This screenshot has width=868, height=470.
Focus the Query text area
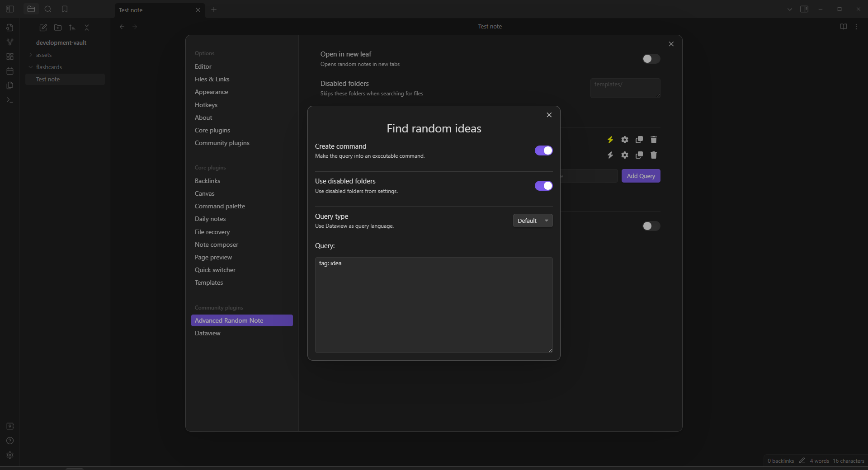[x=434, y=305]
